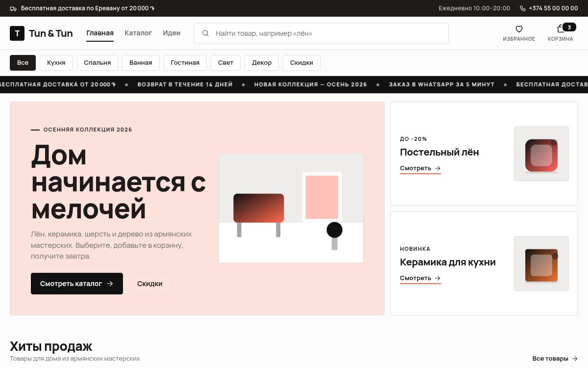Click ticker text НОВАЯ КОЛЛЕКЦИЯ — ОСЕНЬ 2026
The height and width of the screenshot is (368, 588).
pos(311,84)
